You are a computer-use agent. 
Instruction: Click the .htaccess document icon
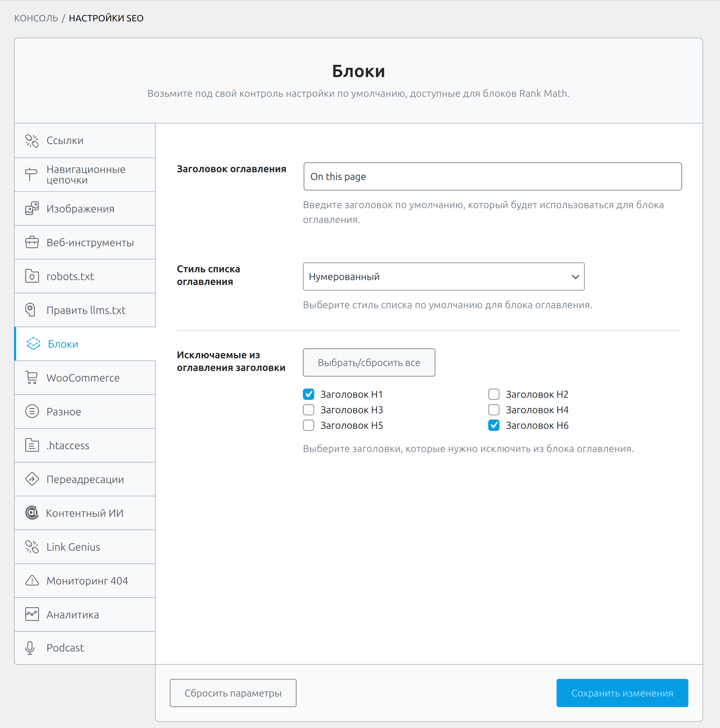(x=32, y=445)
